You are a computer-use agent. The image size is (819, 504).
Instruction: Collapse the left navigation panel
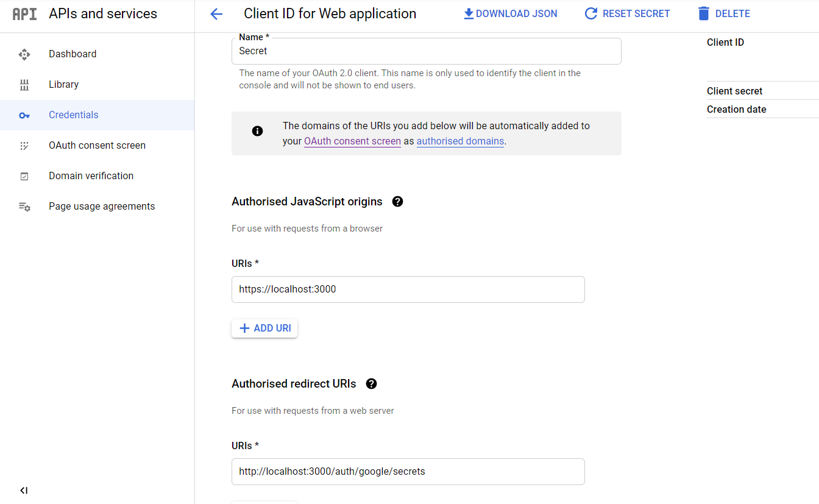[23, 490]
